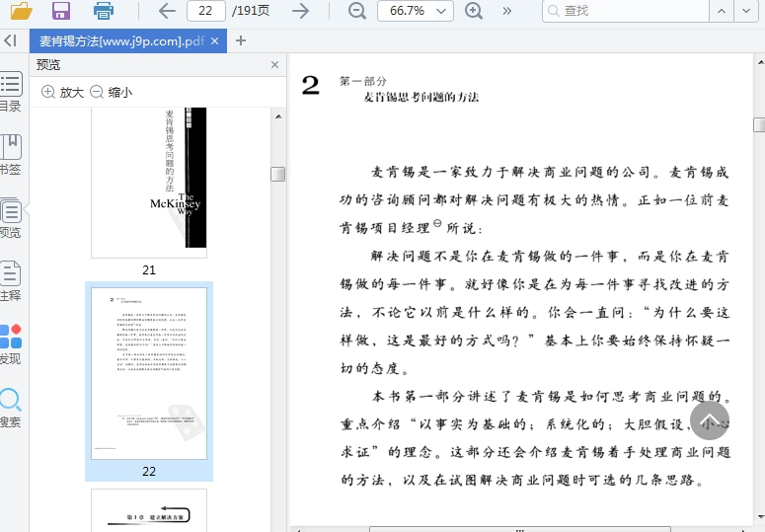Save the document with the floppy icon
This screenshot has width=765, height=532.
coord(61,11)
